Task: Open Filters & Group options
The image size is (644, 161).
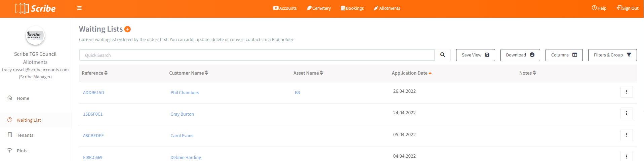Action: [x=612, y=55]
